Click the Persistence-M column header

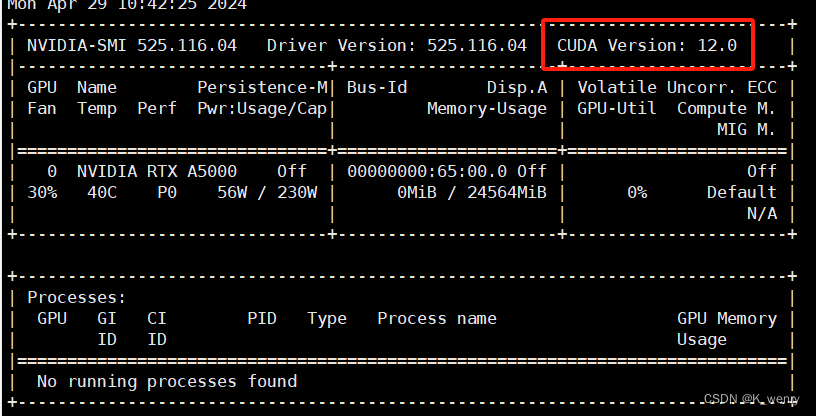coord(261,87)
